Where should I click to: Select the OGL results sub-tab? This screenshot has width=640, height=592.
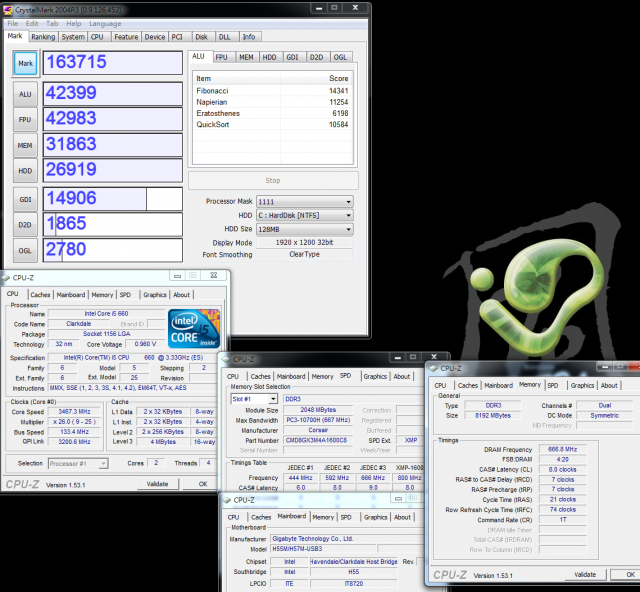[x=340, y=57]
